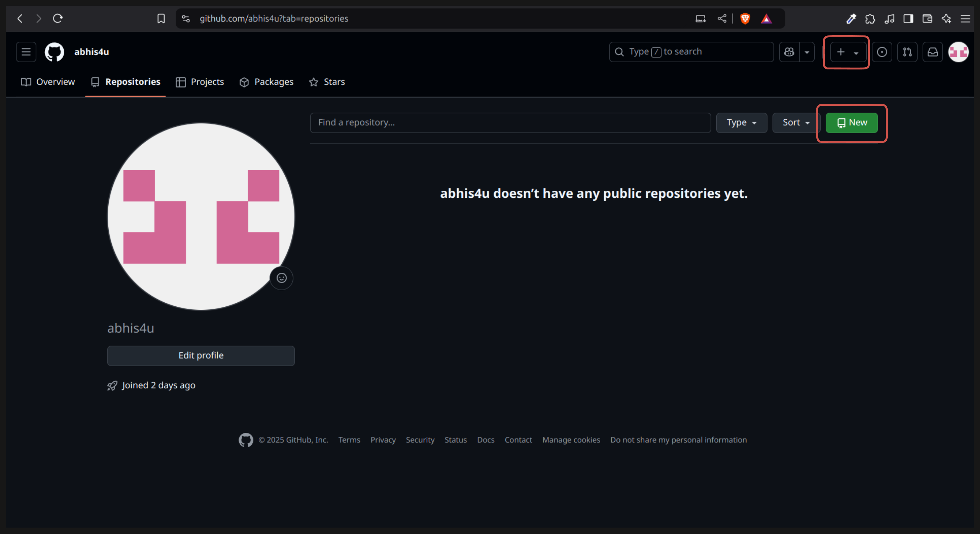
Task: Open the Terms footer link
Action: point(349,440)
